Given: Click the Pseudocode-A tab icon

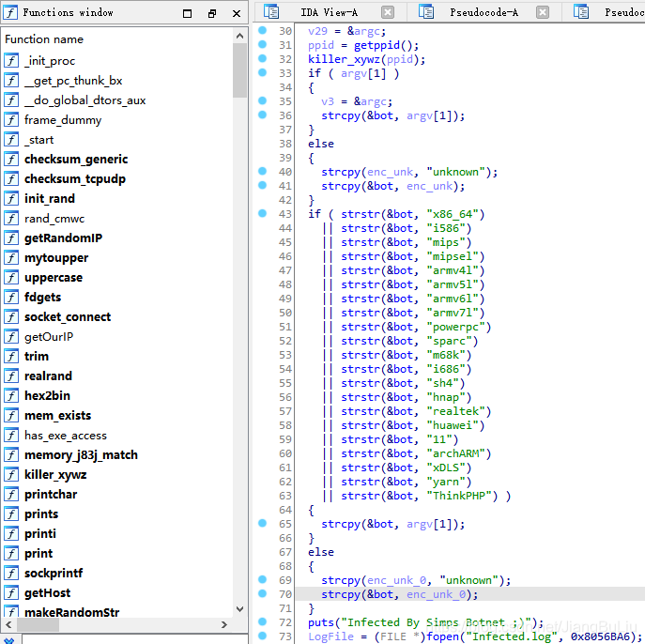Looking at the screenshot, I should click(426, 11).
